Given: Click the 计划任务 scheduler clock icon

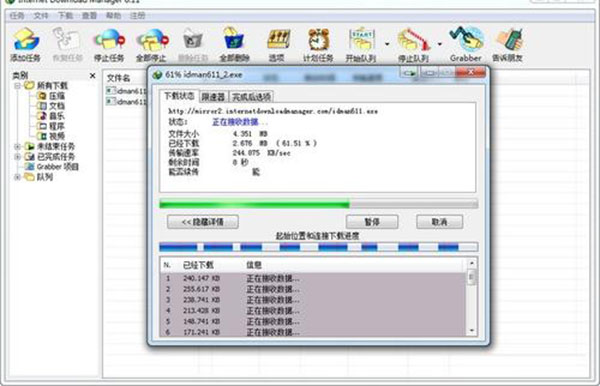Looking at the screenshot, I should (x=319, y=39).
